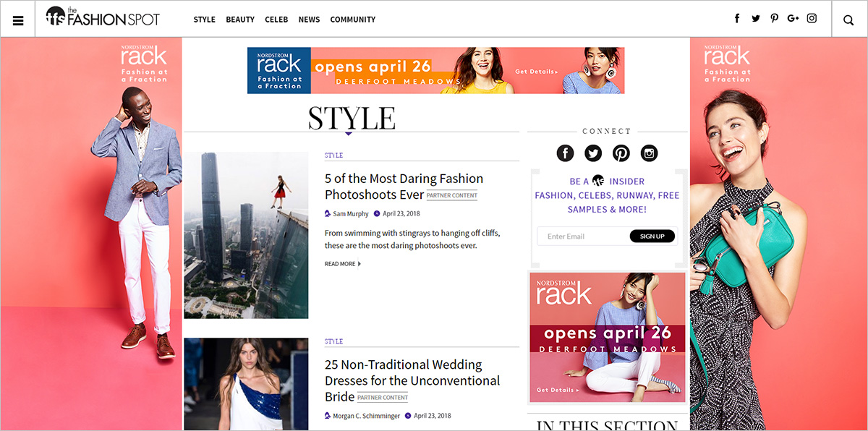This screenshot has height=431, width=868.
Task: Click the Twitter icon in header
Action: pyautogui.click(x=756, y=19)
